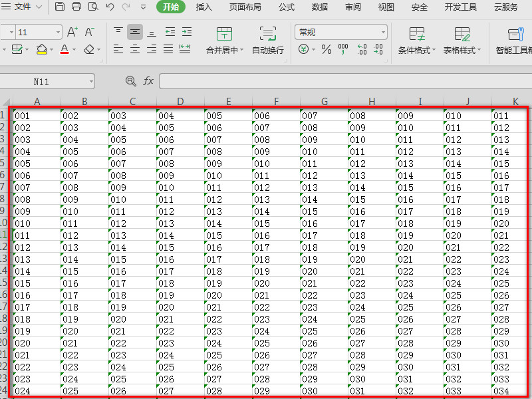Select the 开始 tab
This screenshot has width=532, height=399.
pyautogui.click(x=171, y=7)
